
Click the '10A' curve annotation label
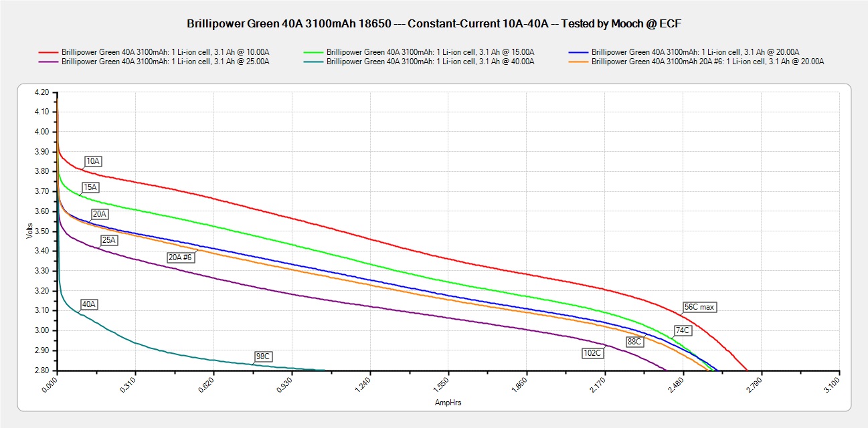(93, 161)
